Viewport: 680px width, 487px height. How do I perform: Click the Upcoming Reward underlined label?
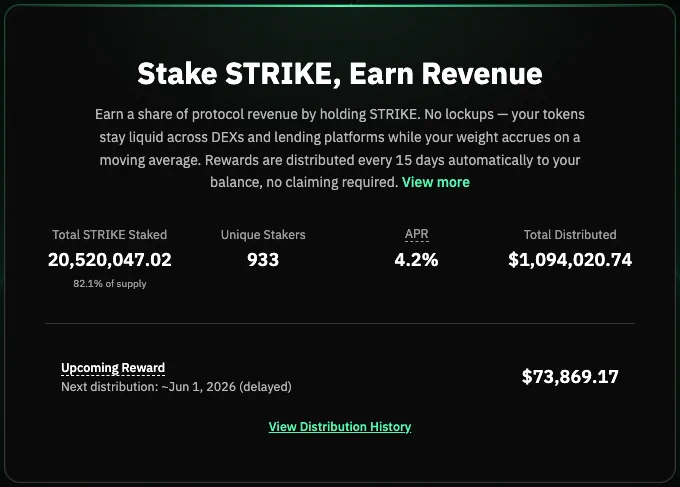113,368
